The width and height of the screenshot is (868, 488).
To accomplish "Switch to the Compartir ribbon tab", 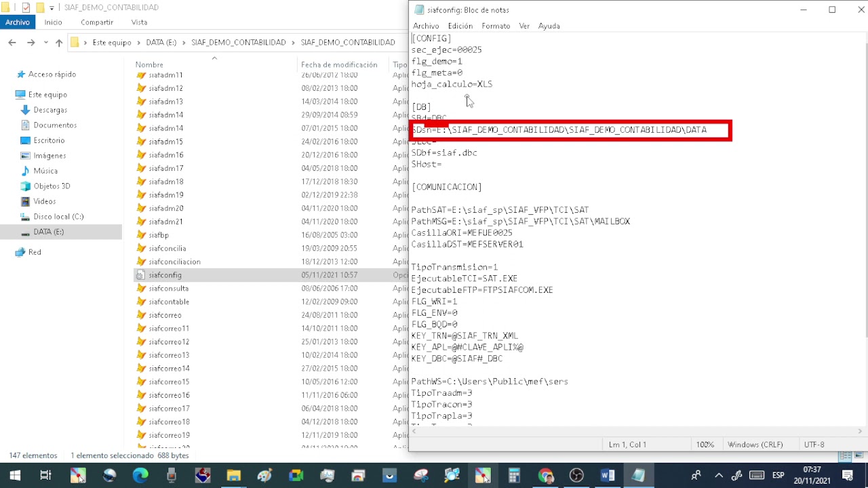I will pyautogui.click(x=97, y=22).
